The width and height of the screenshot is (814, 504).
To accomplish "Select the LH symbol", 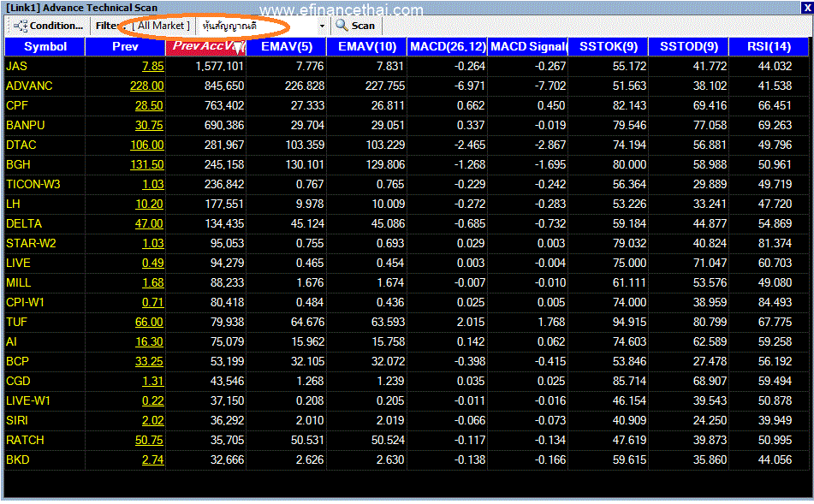I will [13, 205].
